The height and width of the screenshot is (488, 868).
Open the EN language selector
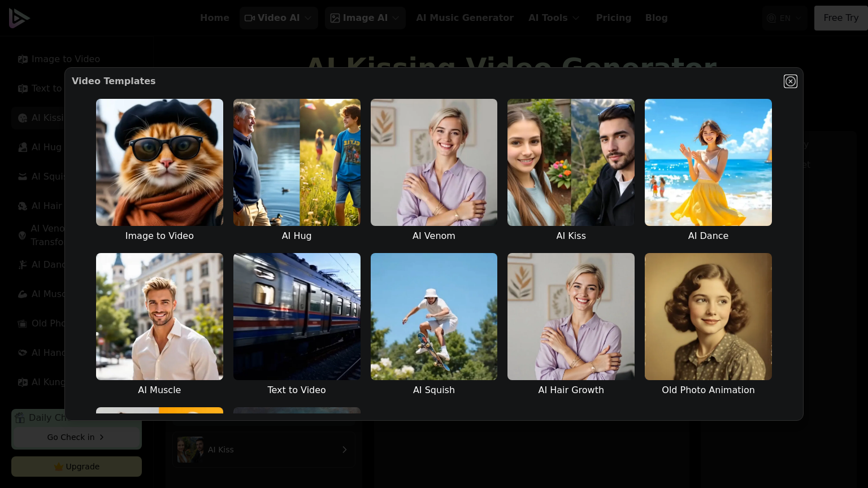pos(784,18)
